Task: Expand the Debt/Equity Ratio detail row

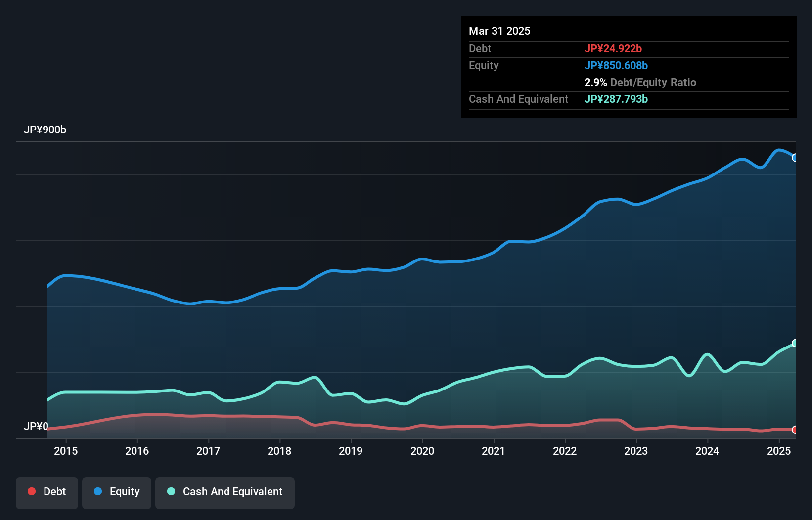Action: point(641,82)
